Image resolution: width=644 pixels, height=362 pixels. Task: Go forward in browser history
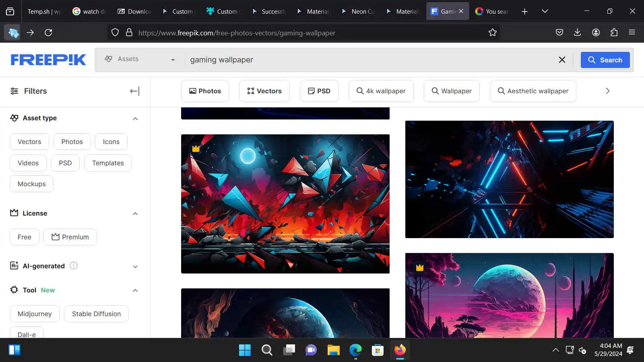coord(30,33)
